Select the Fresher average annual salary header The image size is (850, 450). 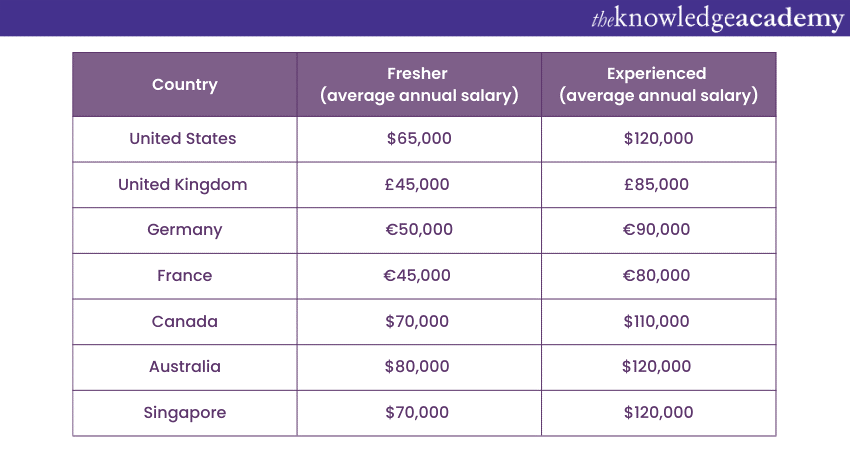tap(418, 85)
